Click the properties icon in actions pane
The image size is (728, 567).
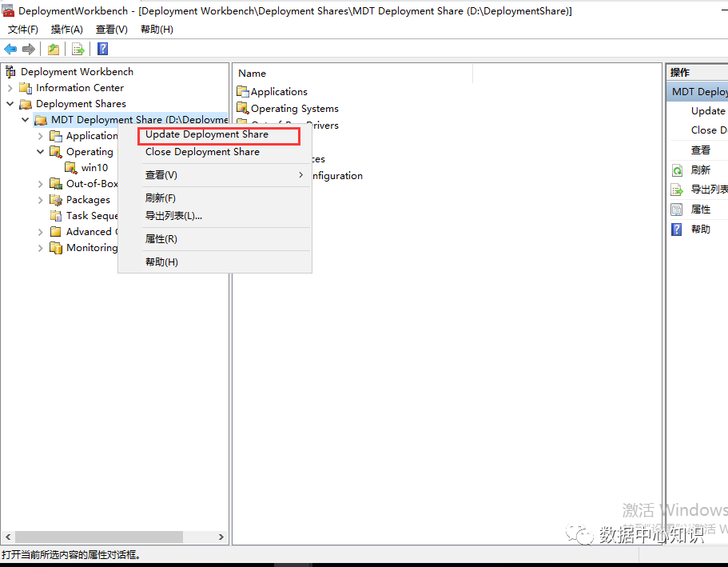(x=677, y=210)
